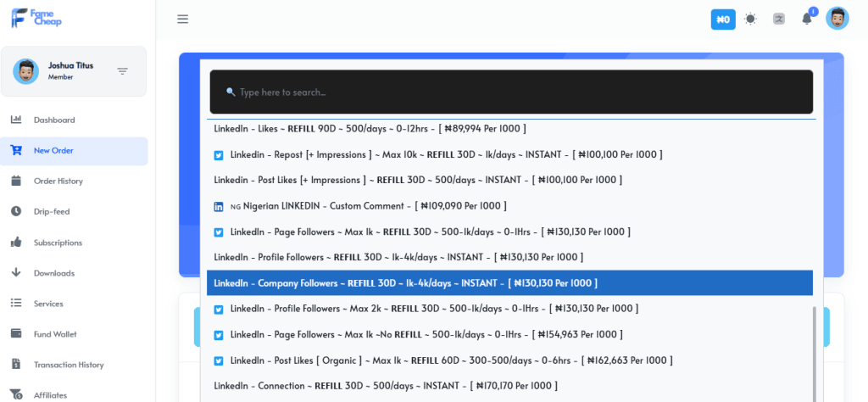Click Twitter icon beside Profile Followers Max 2k
Screen dimensions: 868x402
[219, 310]
